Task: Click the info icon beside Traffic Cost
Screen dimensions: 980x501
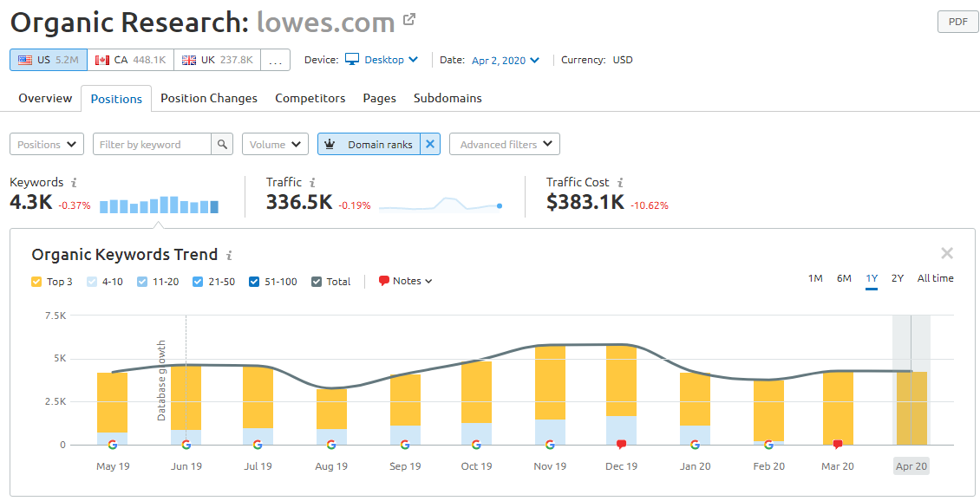Action: click(620, 182)
